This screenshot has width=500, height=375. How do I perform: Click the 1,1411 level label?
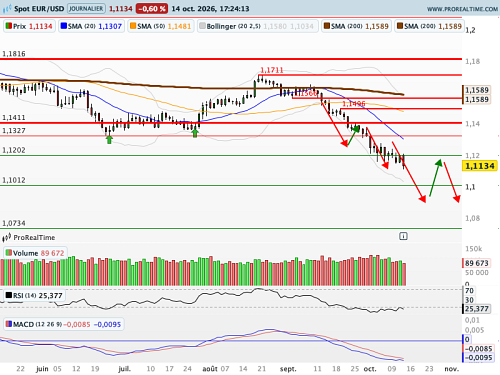[14, 117]
